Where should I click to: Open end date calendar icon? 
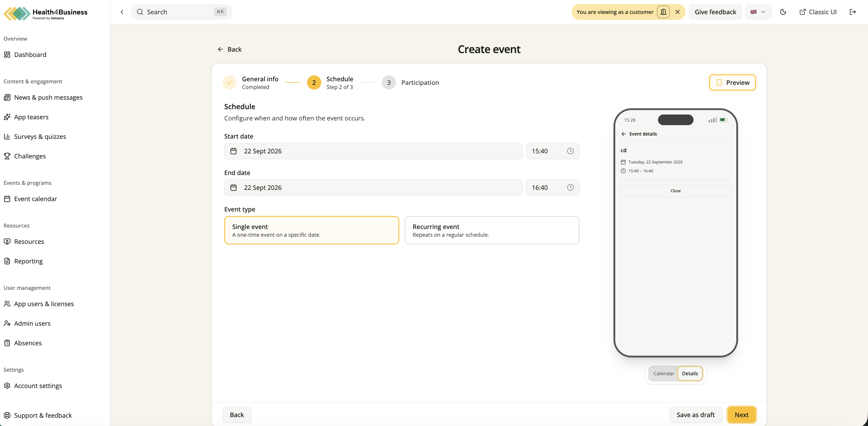233,187
